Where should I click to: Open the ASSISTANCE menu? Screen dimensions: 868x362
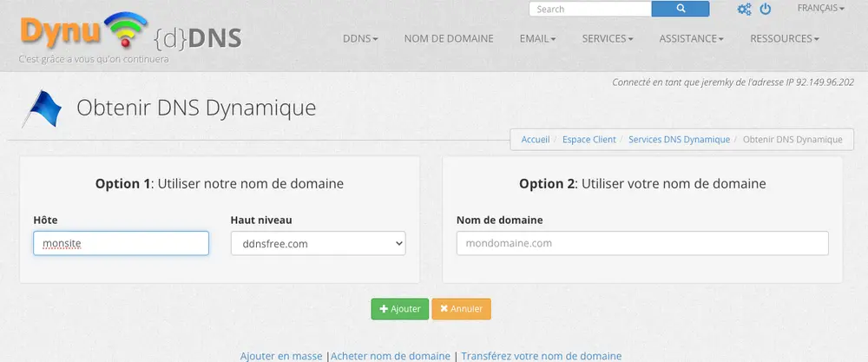point(692,39)
